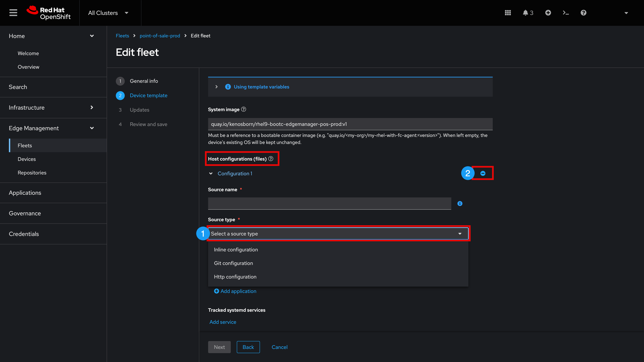The height and width of the screenshot is (362, 644).
Task: Open the Select a source type dropdown
Action: tap(338, 234)
